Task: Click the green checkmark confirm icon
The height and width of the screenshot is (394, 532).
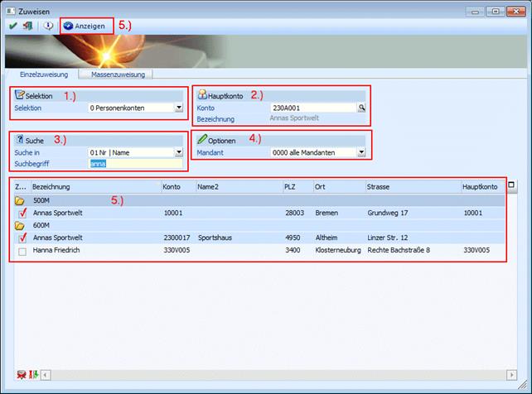Action: [13, 26]
